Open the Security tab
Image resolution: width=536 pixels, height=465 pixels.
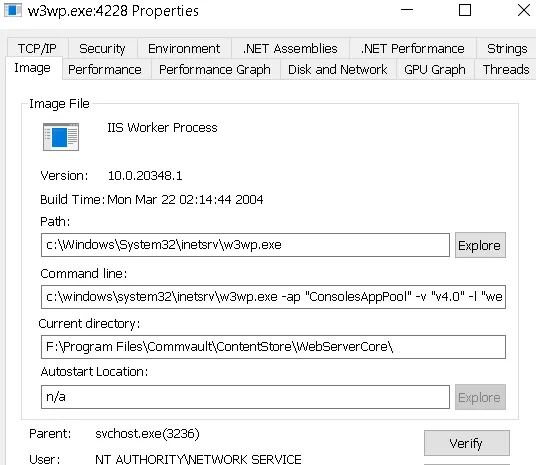[x=103, y=48]
